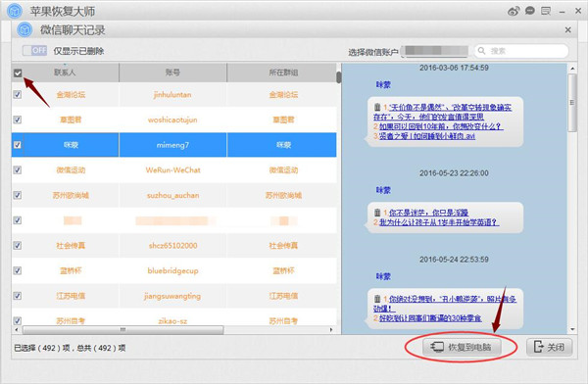Click the 关闭 button
The image size is (588, 384).
(x=550, y=347)
